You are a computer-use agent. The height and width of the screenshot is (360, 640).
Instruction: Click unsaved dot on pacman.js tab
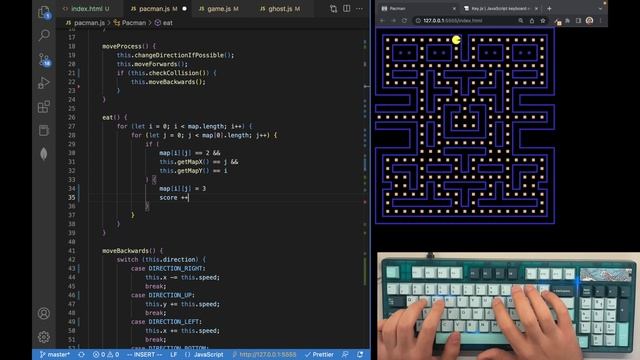pos(184,9)
